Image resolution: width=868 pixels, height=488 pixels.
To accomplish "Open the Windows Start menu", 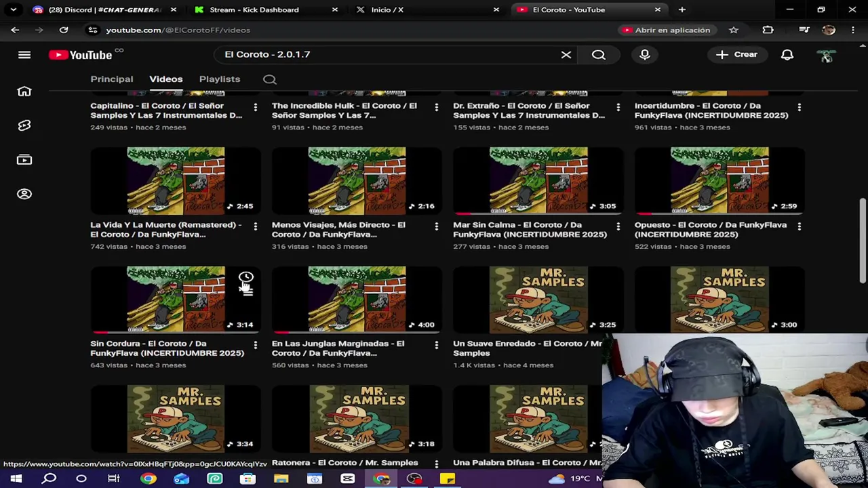I will pyautogui.click(x=16, y=479).
